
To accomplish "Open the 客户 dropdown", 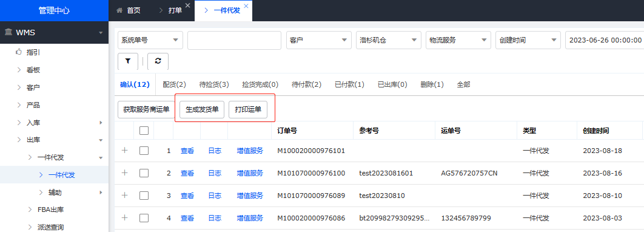I will 319,40.
